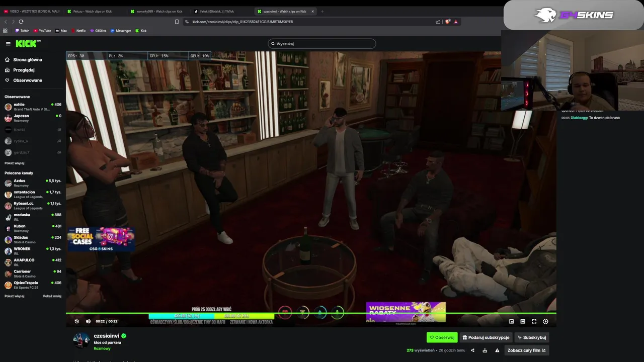The width and height of the screenshot is (644, 362).
Task: Reload the page
Action: 21,22
